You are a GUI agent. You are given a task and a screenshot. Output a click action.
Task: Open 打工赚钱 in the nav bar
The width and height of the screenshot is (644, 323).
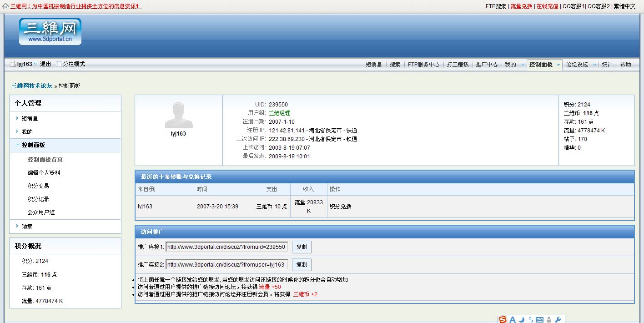pos(458,65)
